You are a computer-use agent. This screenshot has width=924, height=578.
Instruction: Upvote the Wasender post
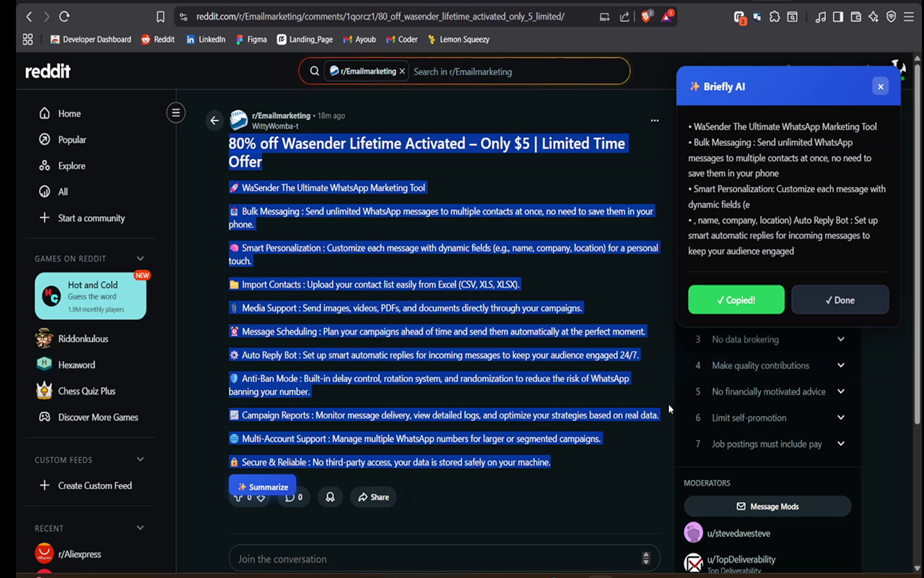click(x=239, y=497)
